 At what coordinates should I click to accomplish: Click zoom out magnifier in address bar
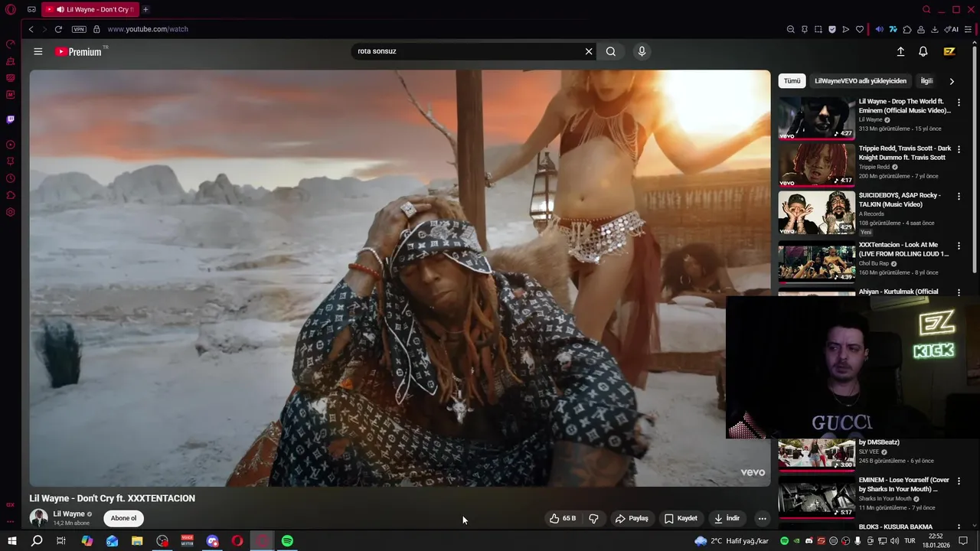(791, 29)
